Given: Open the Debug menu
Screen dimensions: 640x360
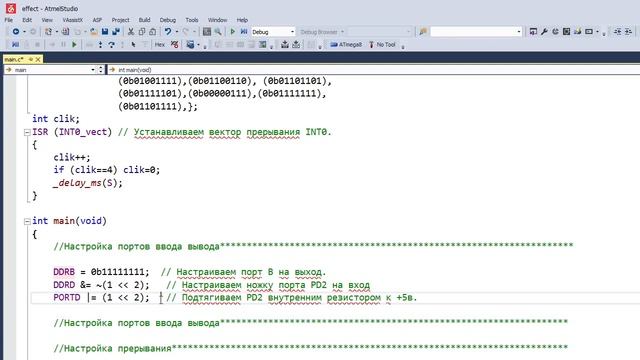Looking at the screenshot, I should coord(167,20).
